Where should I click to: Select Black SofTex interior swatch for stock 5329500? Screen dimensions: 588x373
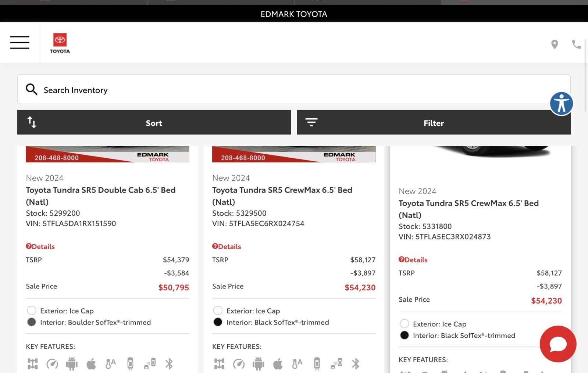pyautogui.click(x=218, y=322)
